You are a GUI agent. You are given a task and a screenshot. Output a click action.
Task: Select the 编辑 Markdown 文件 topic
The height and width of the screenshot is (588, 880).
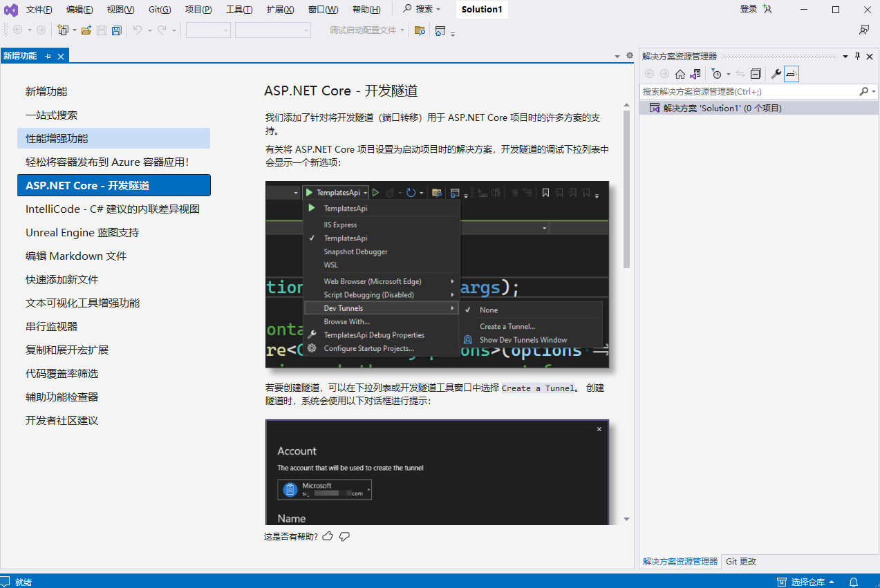point(75,256)
